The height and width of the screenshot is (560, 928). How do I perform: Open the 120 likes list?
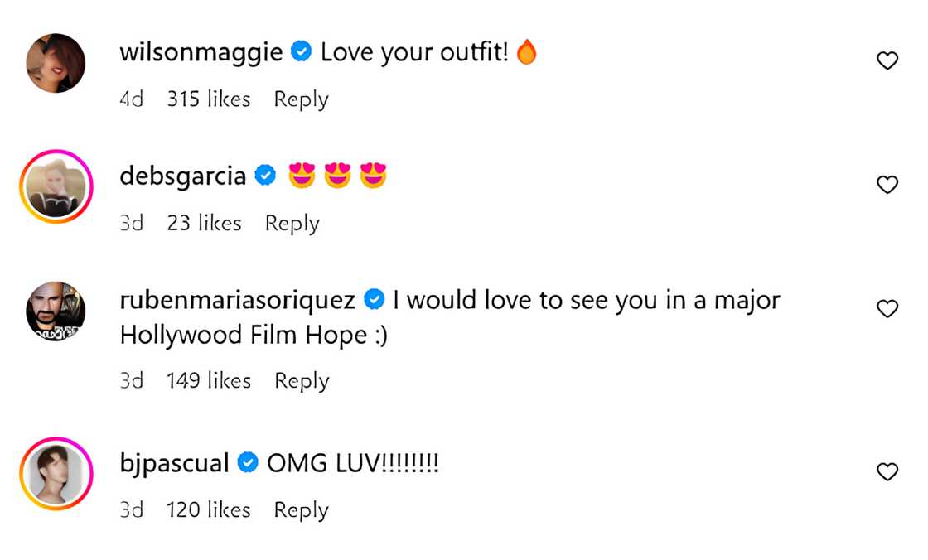(x=208, y=510)
